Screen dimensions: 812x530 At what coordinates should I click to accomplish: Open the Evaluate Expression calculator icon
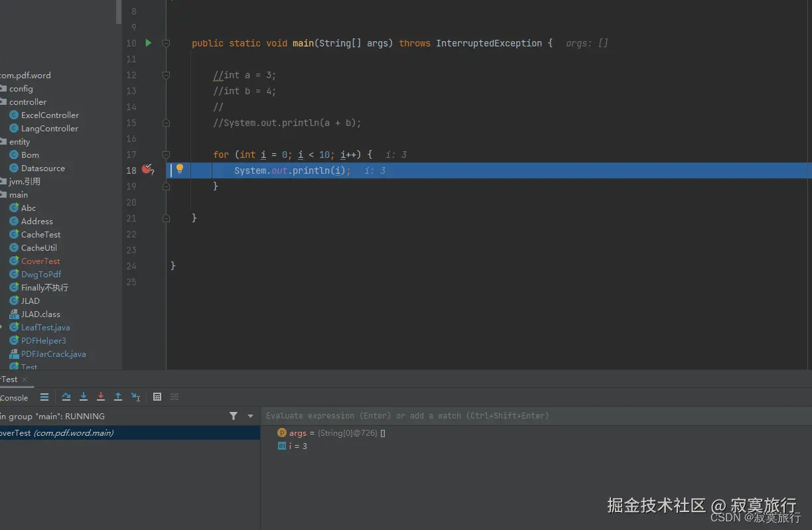pyautogui.click(x=157, y=397)
